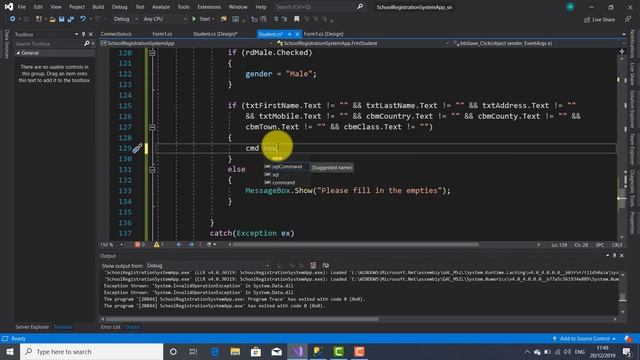Expand the General group in Toolbox
Viewport: 640px width, 360px height.
pos(18,53)
